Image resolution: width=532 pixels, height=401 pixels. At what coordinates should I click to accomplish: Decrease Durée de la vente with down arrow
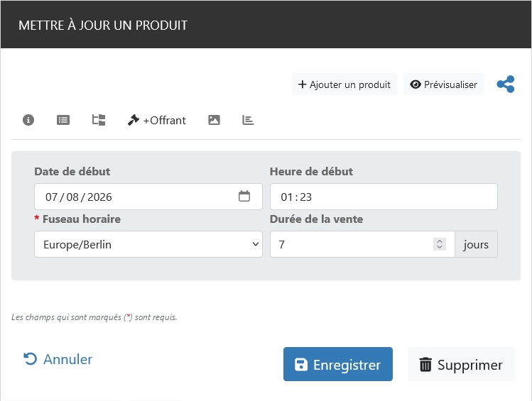click(x=440, y=248)
